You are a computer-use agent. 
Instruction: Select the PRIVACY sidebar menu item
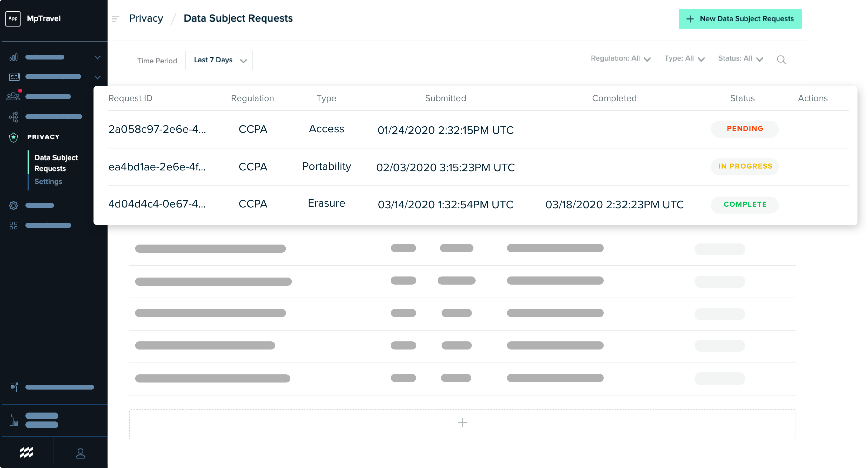[x=43, y=137]
